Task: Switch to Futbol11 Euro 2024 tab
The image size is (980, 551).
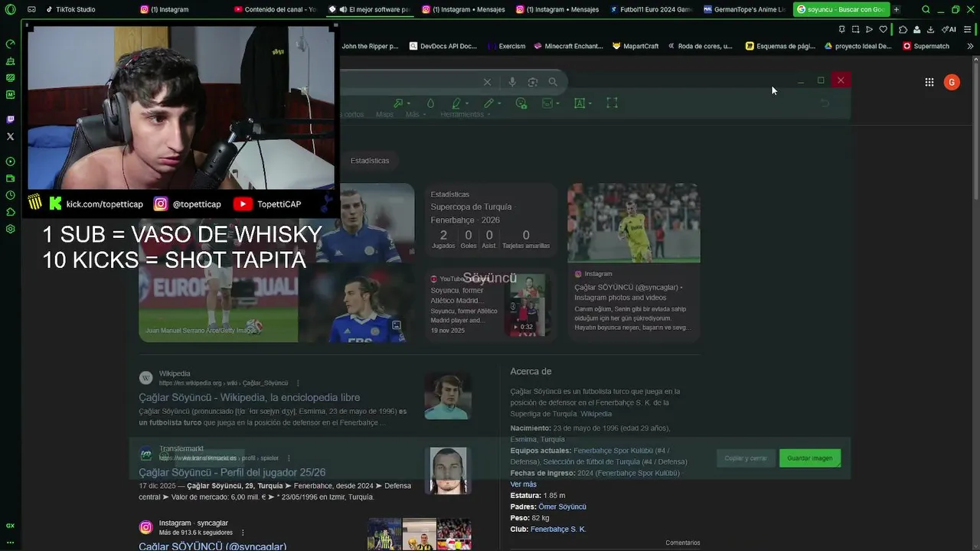Action: click(x=652, y=9)
